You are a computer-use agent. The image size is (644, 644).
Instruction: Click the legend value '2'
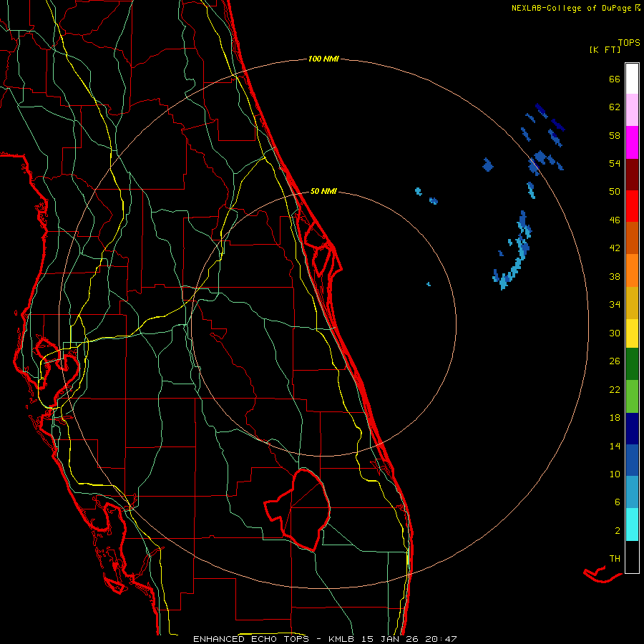tap(618, 531)
